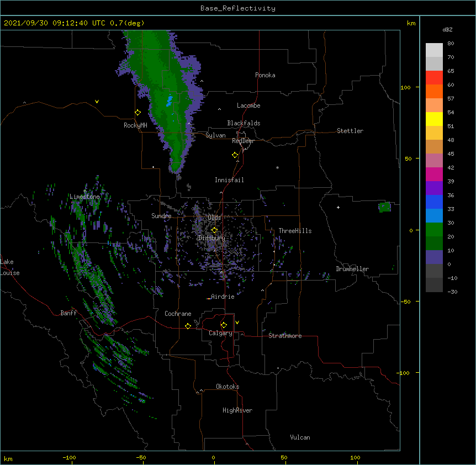This screenshot has width=476, height=465.
Task: Click the RedDeer city label
Action: 243,141
